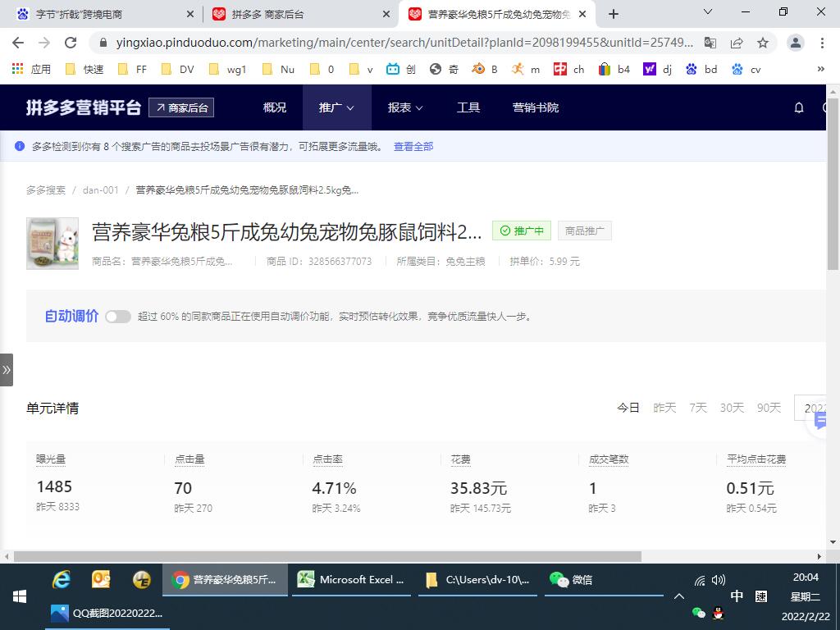840x630 pixels.
Task: Click the address bar URL field
Action: 404,43
